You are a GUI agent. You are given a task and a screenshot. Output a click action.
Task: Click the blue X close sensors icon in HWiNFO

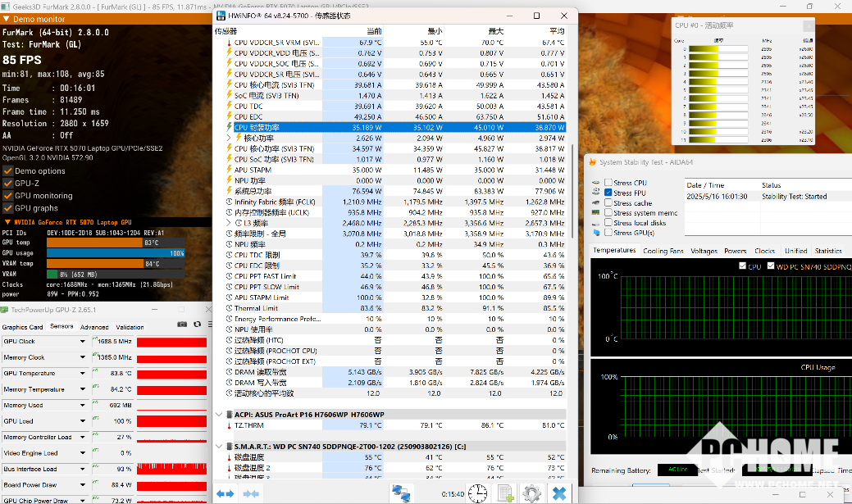(x=559, y=493)
